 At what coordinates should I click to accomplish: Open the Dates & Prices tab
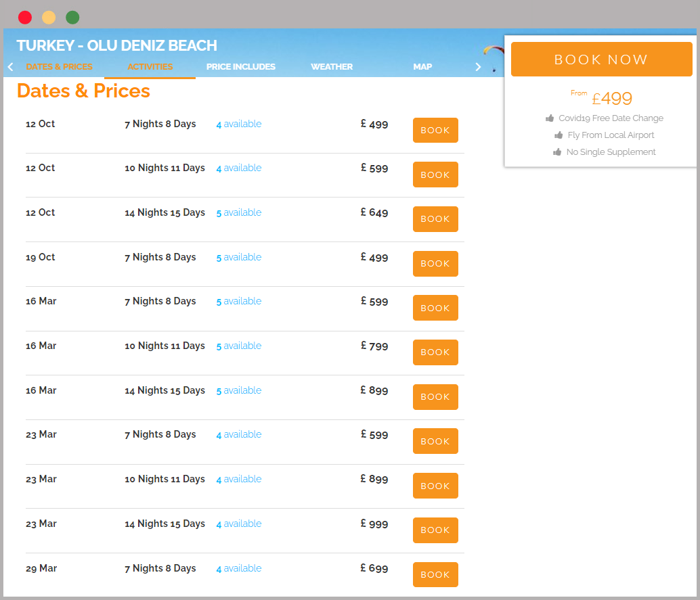[59, 67]
